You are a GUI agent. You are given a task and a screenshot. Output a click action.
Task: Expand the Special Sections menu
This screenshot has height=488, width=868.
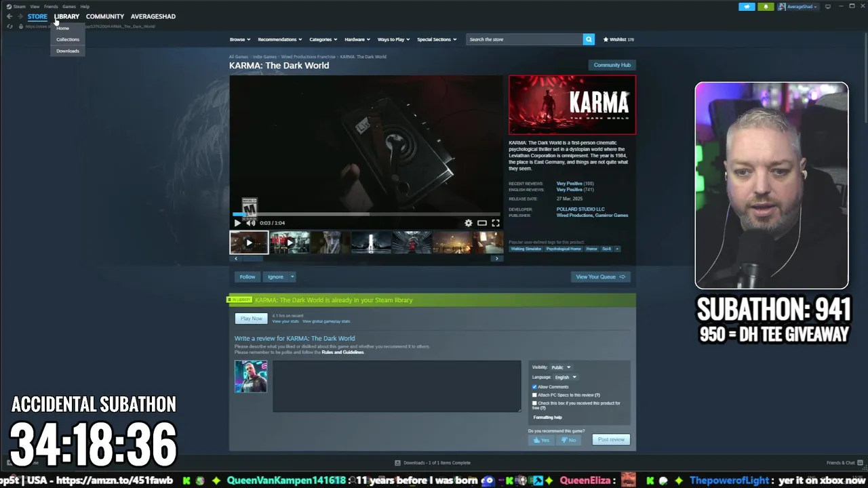click(x=437, y=39)
